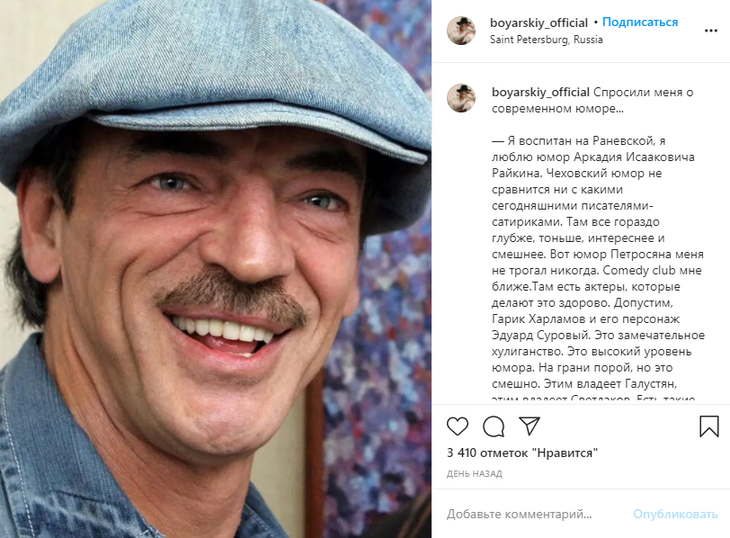
Task: Click the small avatar beside the caption
Action: pos(460,97)
